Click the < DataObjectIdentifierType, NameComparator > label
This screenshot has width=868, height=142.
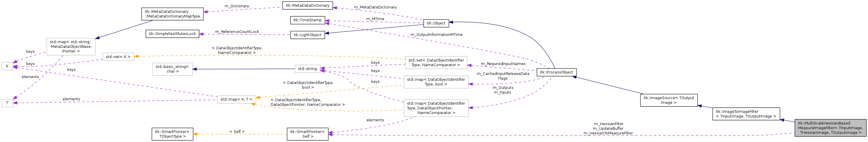pyautogui.click(x=237, y=50)
